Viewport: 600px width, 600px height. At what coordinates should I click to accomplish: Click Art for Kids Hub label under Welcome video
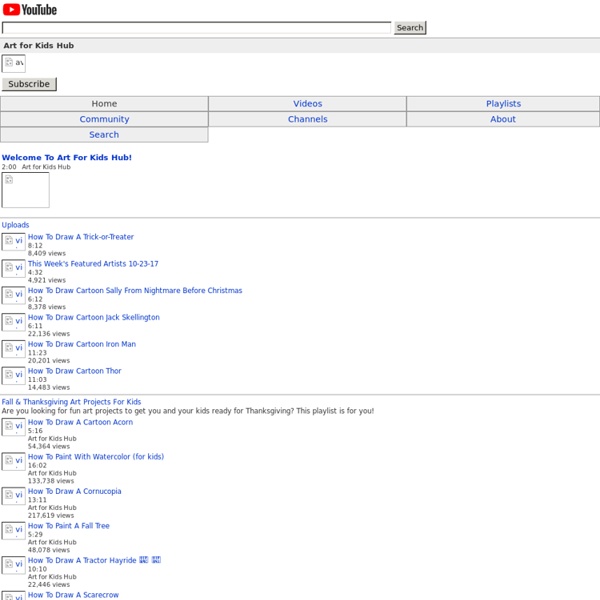point(46,166)
